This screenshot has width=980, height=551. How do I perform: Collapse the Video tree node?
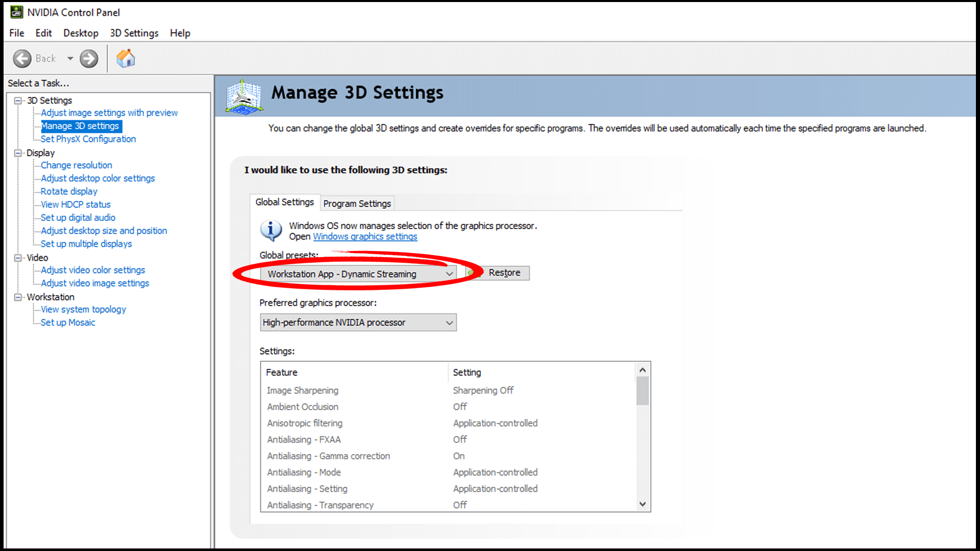18,258
